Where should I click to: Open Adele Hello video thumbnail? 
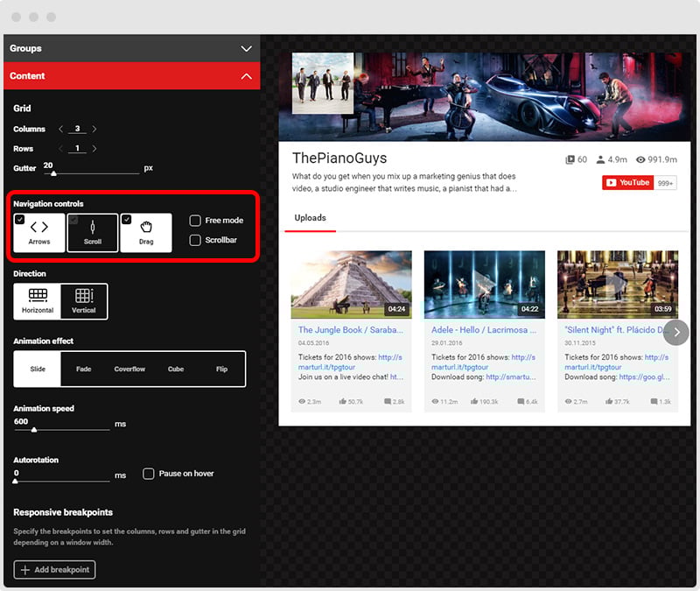tap(485, 285)
